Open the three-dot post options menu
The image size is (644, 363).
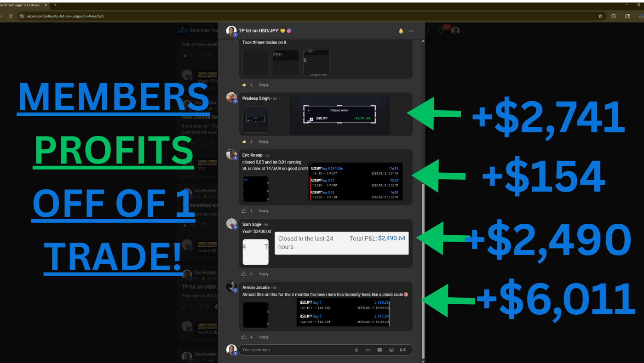[x=411, y=31]
